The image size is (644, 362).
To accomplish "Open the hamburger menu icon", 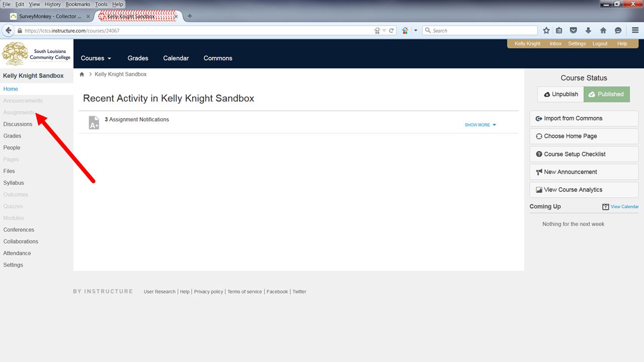I will (x=635, y=31).
